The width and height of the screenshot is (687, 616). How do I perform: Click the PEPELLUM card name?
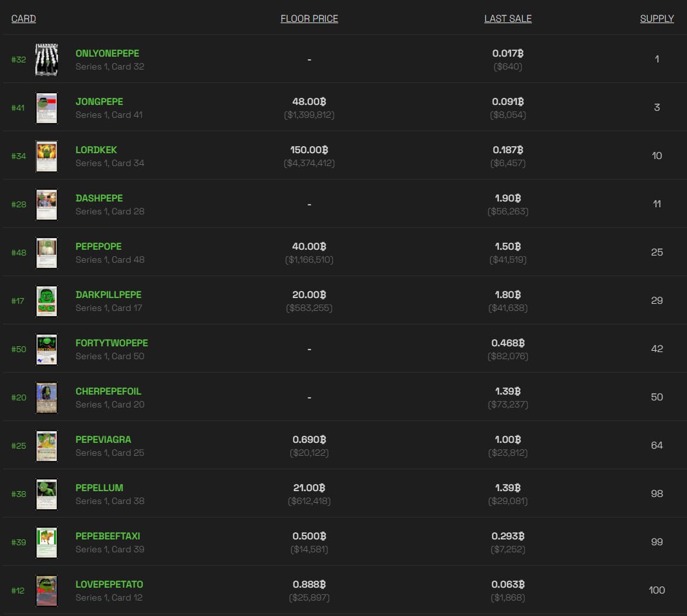[x=99, y=488]
